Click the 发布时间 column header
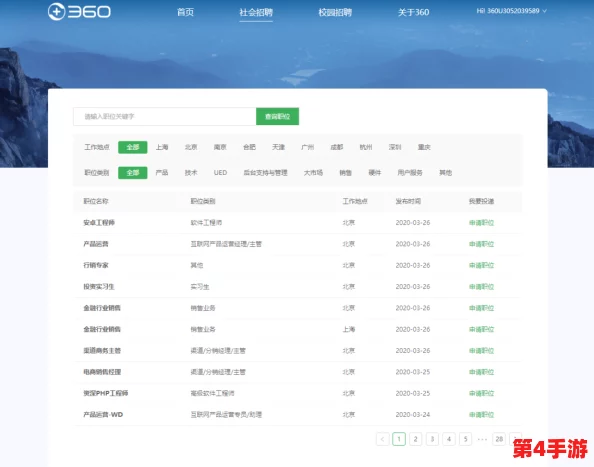Viewport: 594px width, 467px height. tap(408, 201)
